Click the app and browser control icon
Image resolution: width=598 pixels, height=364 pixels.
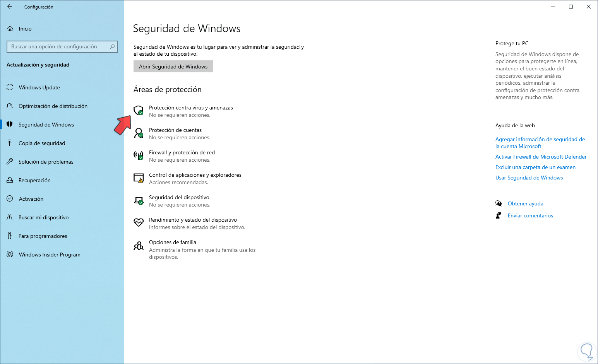139,178
